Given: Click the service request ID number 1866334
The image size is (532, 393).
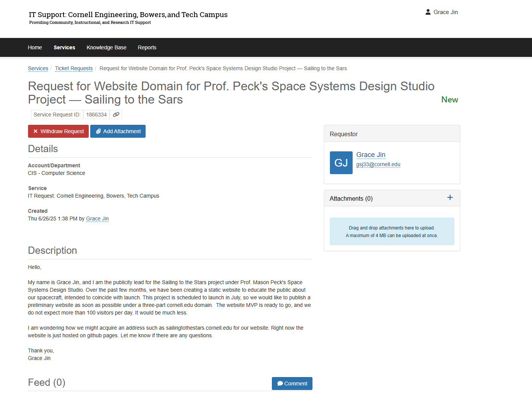Looking at the screenshot, I should tap(96, 115).
